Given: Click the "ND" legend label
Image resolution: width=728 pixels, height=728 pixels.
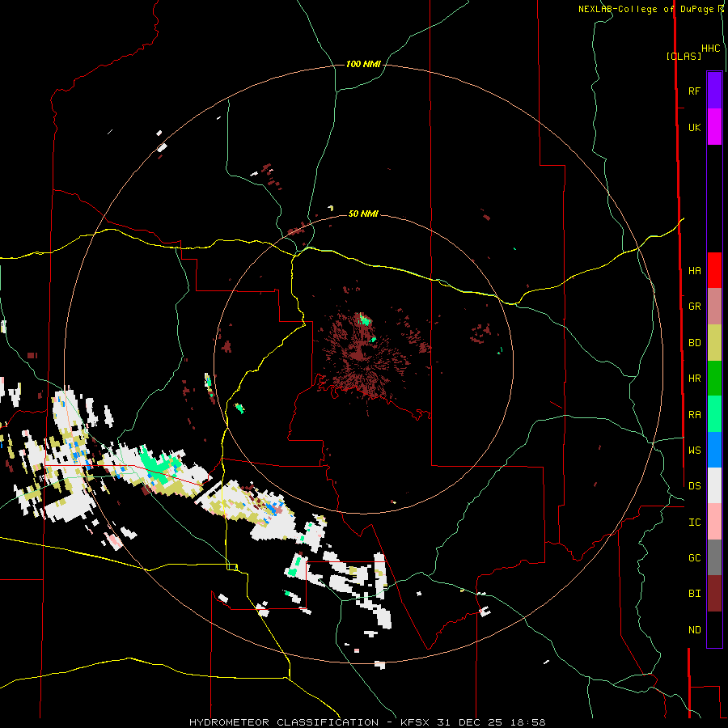Looking at the screenshot, I should (694, 630).
